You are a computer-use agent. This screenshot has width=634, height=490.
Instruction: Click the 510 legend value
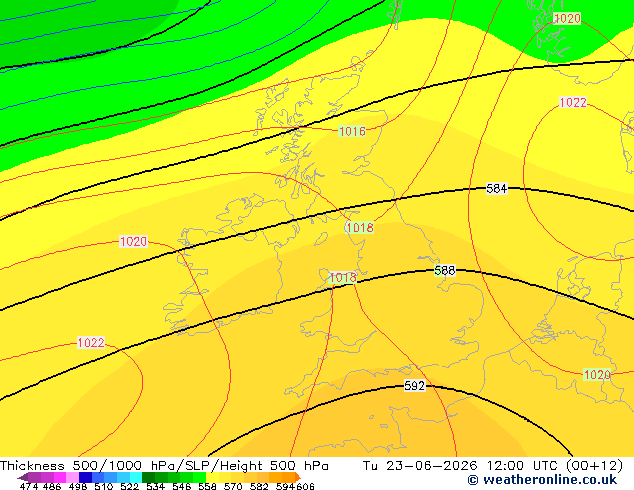pyautogui.click(x=104, y=486)
